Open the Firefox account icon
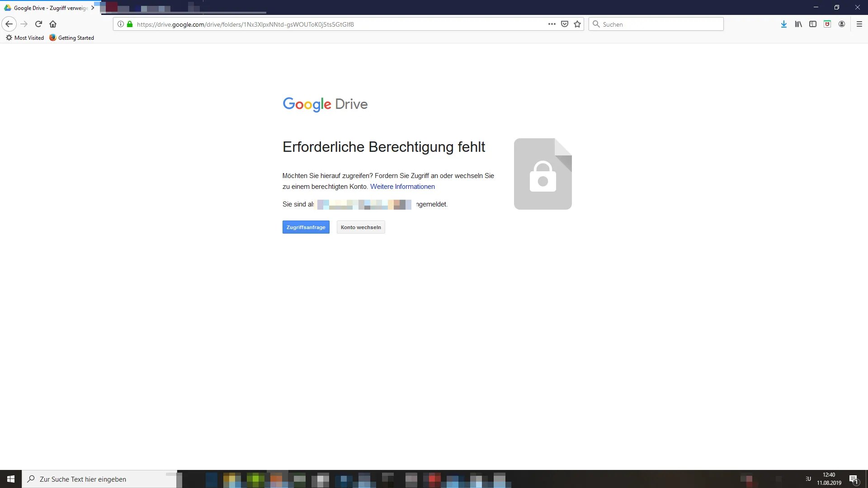 point(842,24)
